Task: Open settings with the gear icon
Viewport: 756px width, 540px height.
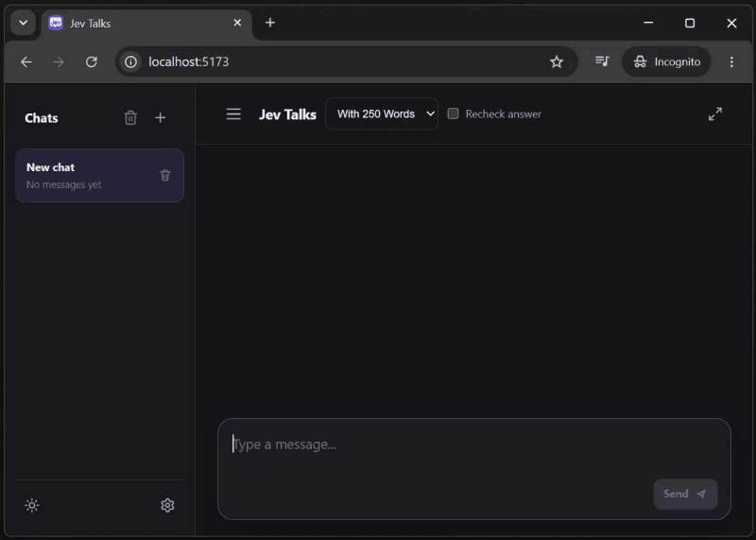Action: [167, 505]
